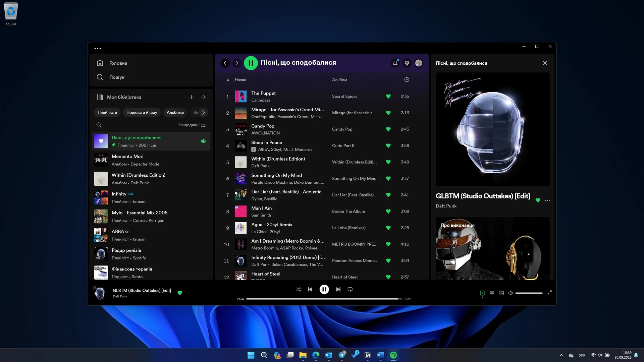The width and height of the screenshot is (644, 362).
Task: Open Нещодавні sort order dropdown
Action: tap(192, 125)
